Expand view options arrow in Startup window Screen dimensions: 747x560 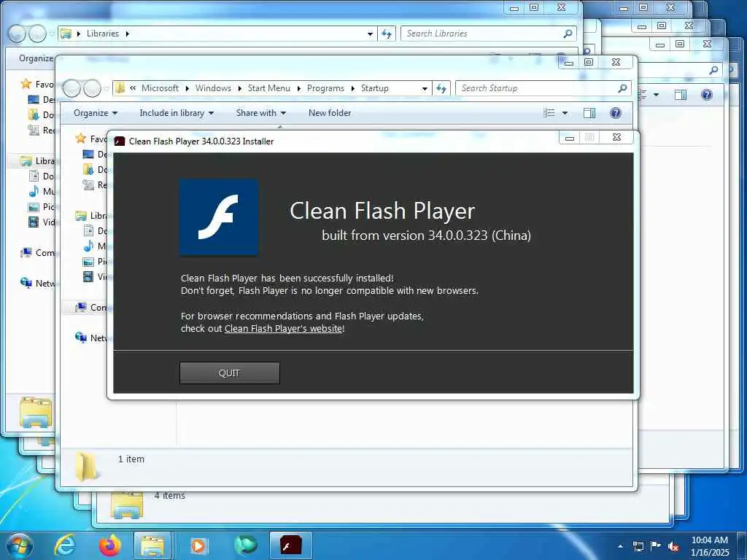[565, 113]
